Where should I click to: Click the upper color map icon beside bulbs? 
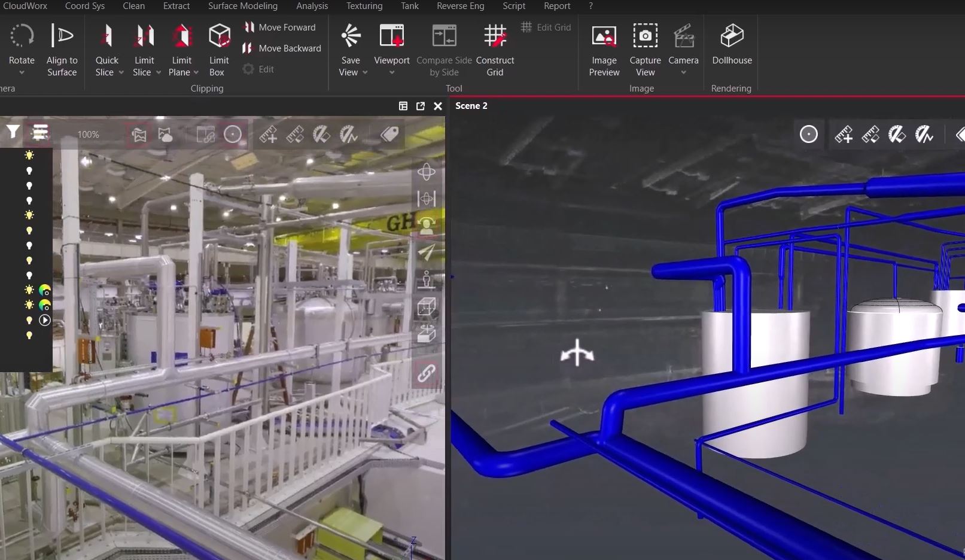tap(45, 291)
